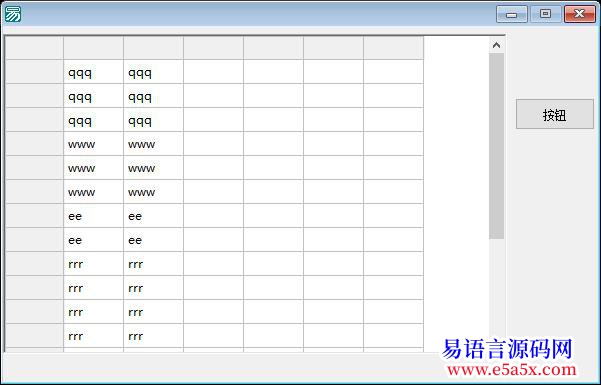Image resolution: width=601 pixels, height=385 pixels.
Task: Select the middle qqq cell in the right text column
Action: pos(153,96)
